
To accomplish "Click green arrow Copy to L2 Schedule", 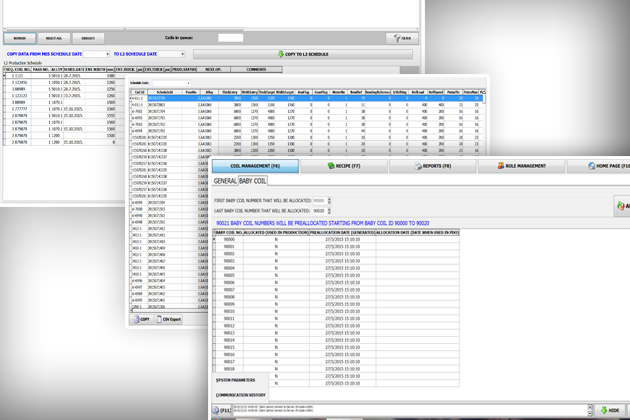I will [x=302, y=54].
